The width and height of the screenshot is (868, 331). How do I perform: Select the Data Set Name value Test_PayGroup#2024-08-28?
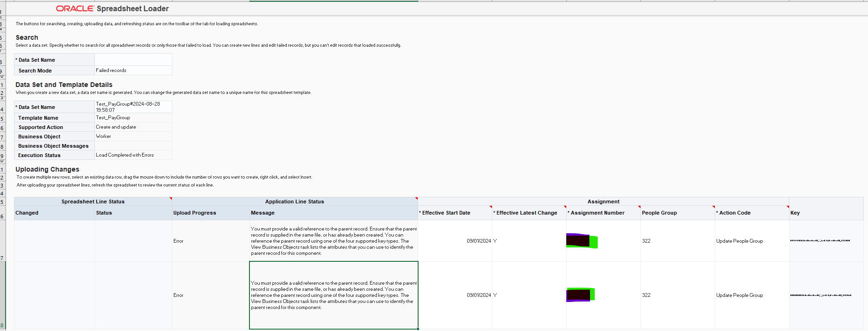133,107
